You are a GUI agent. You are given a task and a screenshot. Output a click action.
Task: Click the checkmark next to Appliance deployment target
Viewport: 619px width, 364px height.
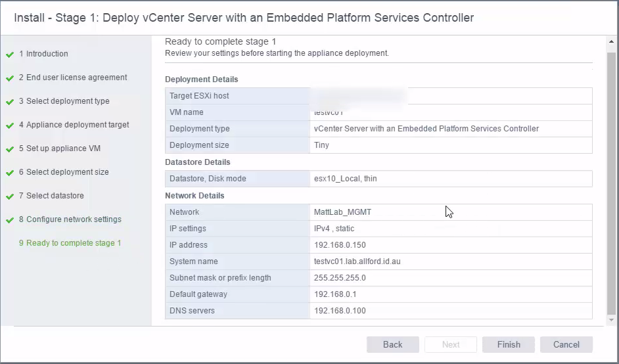point(10,125)
